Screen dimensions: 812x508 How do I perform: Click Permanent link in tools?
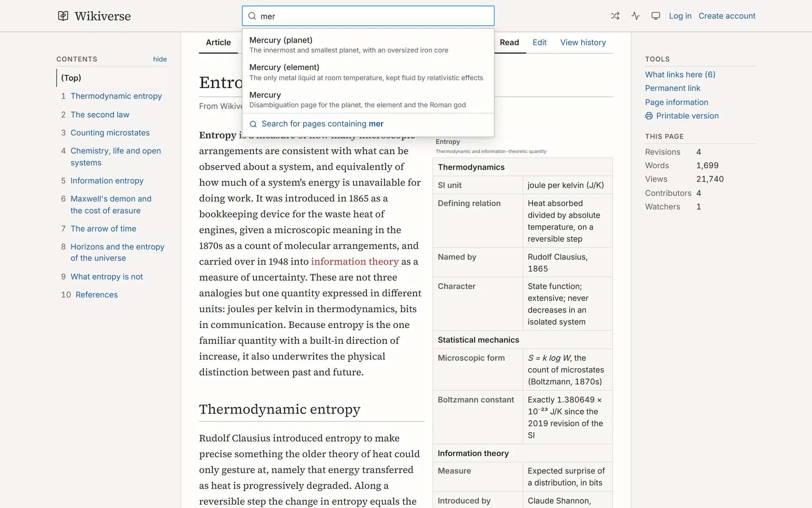pyautogui.click(x=672, y=88)
